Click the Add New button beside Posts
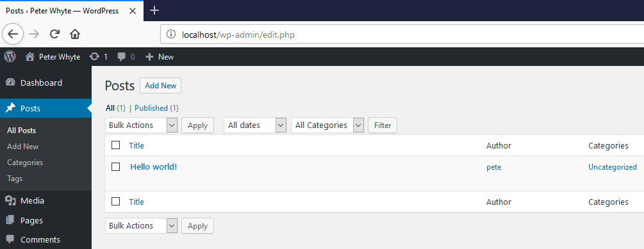Image resolution: width=644 pixels, height=249 pixels. [x=161, y=85]
